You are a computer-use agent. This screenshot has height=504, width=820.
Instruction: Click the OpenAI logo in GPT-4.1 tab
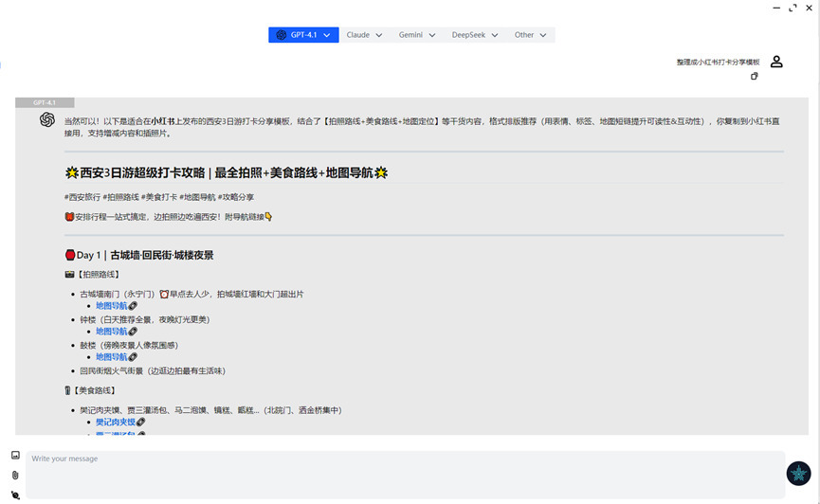tap(282, 35)
